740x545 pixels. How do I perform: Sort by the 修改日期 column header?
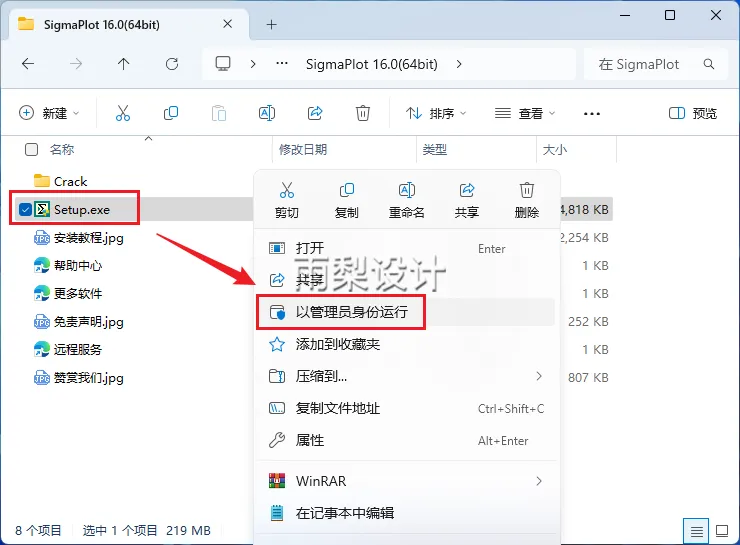pos(303,150)
